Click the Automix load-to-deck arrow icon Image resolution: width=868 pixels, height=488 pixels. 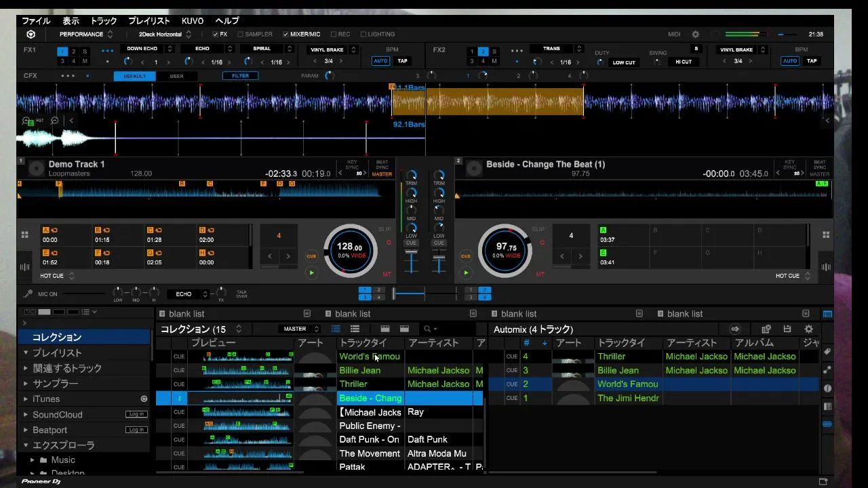tap(734, 329)
